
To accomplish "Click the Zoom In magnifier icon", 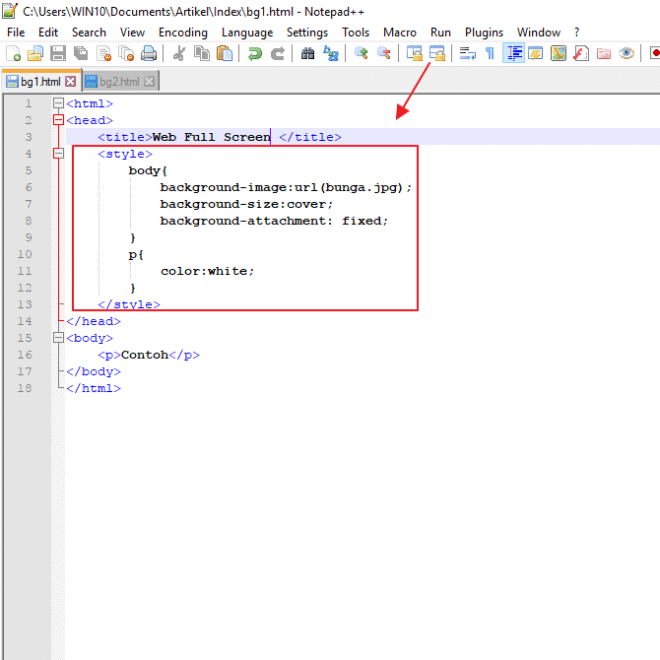I will point(361,54).
